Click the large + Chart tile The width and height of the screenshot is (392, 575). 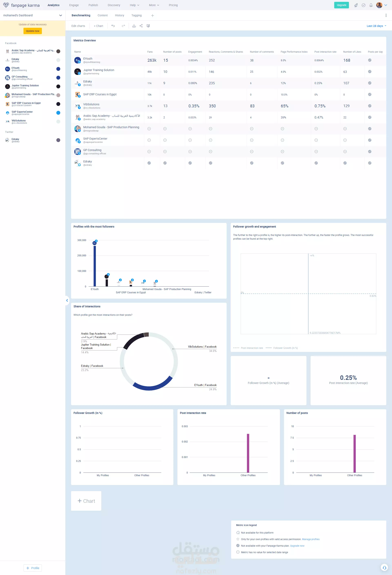coord(86,501)
